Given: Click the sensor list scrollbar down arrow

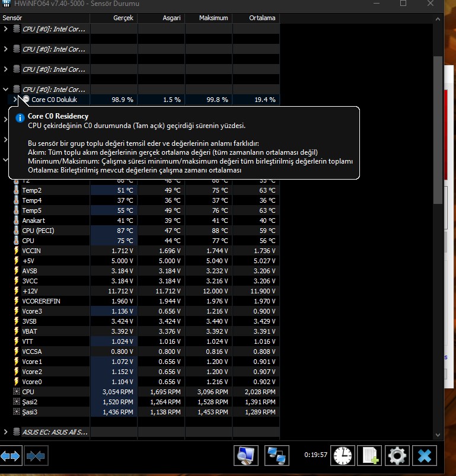Looking at the screenshot, I should [x=438, y=435].
